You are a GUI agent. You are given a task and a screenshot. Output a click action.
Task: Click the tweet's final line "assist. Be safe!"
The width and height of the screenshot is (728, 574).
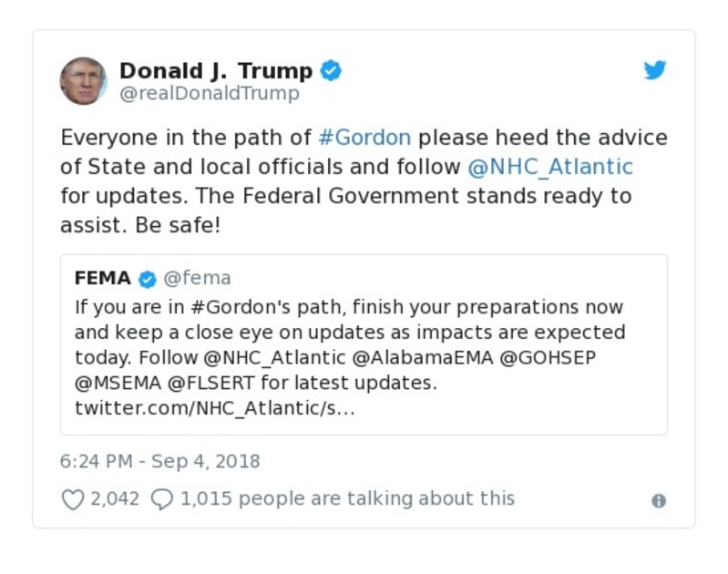[x=140, y=225]
